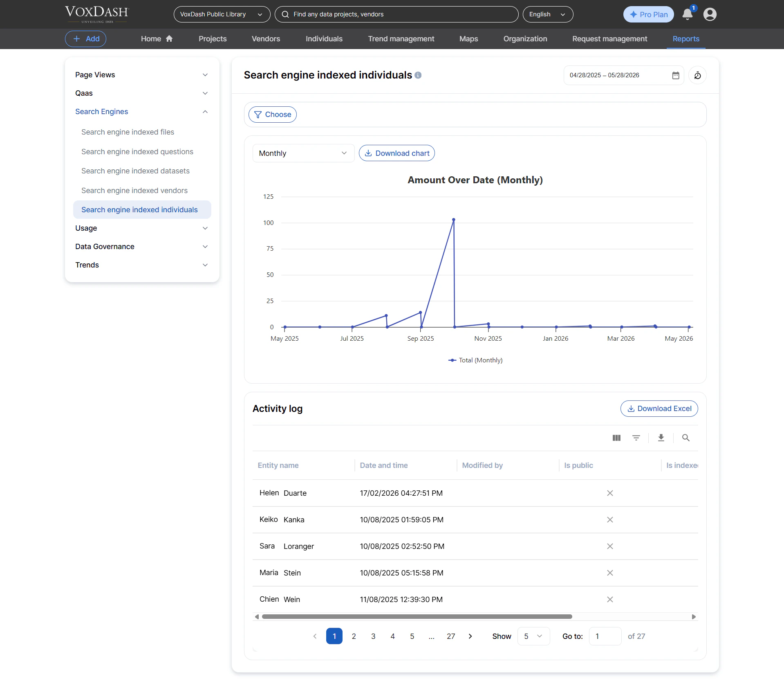Click the date range input field
The image size is (784, 690).
pyautogui.click(x=623, y=75)
